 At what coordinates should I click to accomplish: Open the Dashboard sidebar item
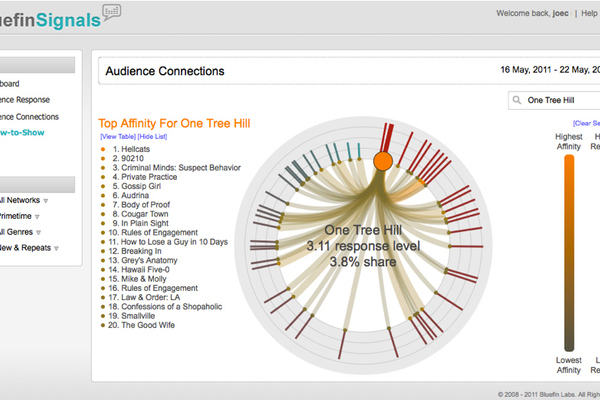pyautogui.click(x=10, y=83)
